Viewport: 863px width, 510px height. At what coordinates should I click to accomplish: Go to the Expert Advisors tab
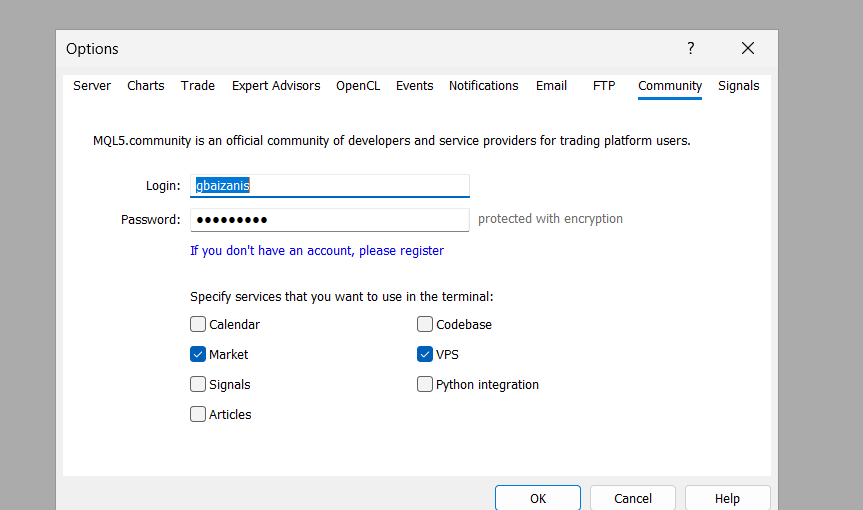click(276, 86)
